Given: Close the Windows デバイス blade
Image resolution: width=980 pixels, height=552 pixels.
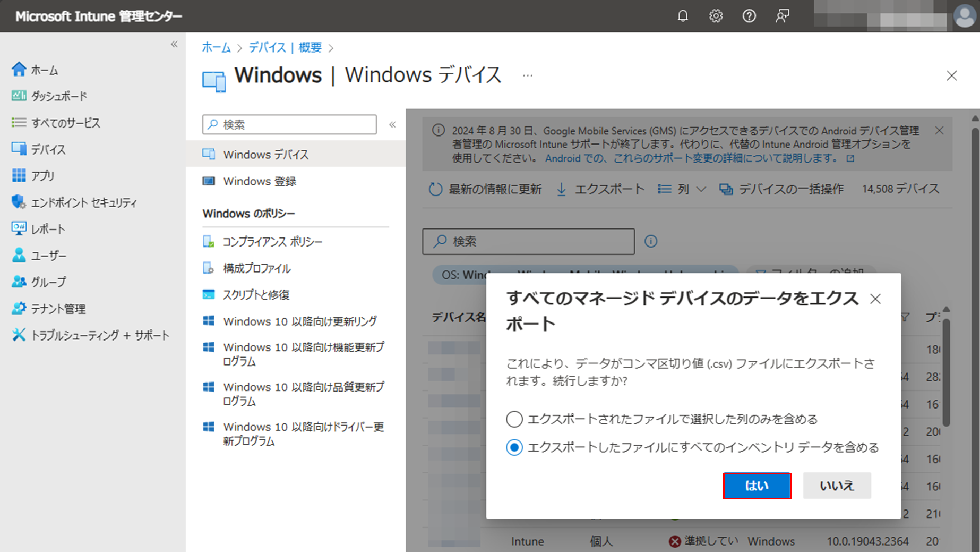Looking at the screenshot, I should pyautogui.click(x=951, y=75).
